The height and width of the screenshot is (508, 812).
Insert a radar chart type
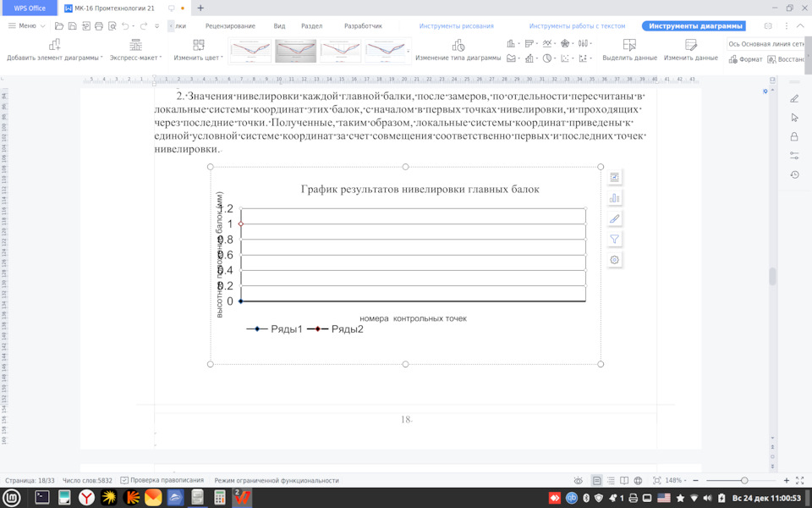click(x=567, y=43)
